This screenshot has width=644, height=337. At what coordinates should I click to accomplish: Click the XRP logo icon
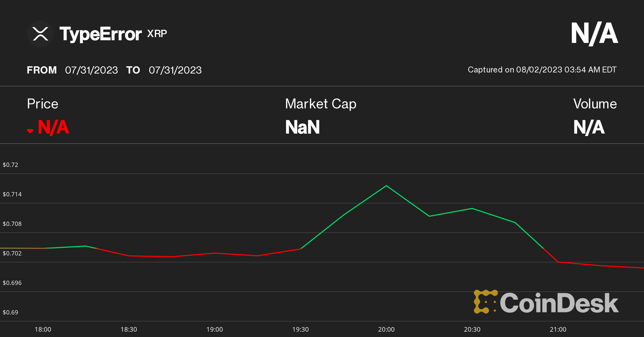(x=40, y=34)
